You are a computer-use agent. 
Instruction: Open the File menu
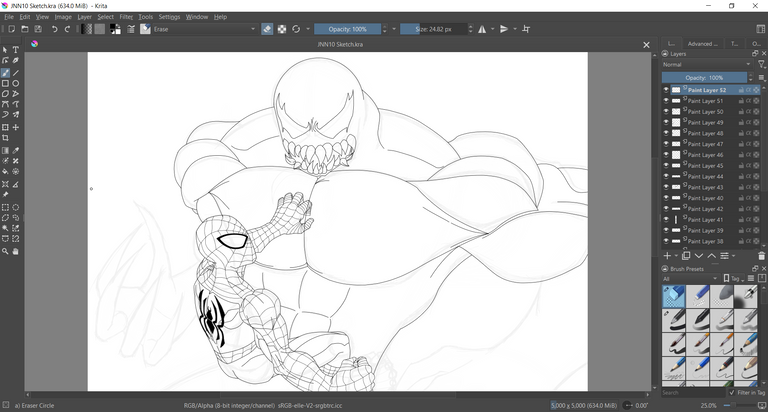point(9,17)
